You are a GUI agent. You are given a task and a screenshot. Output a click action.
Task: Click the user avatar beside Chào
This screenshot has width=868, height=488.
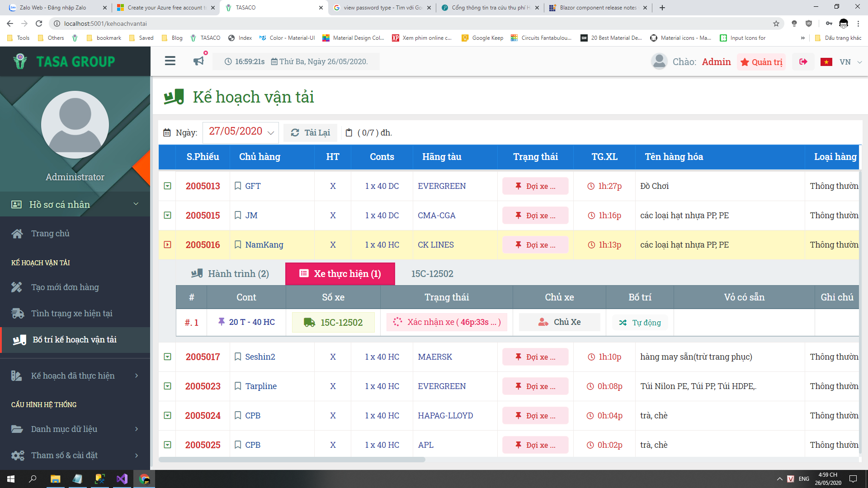659,61
